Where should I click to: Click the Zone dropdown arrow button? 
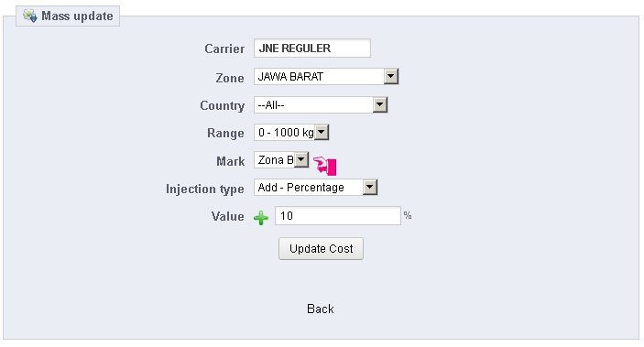tap(391, 76)
